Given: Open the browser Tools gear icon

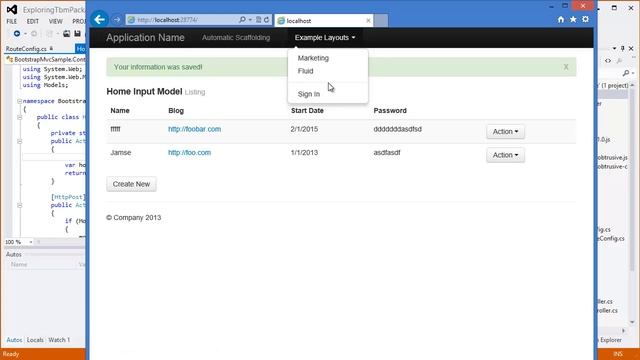Looking at the screenshot, I should (x=585, y=19).
